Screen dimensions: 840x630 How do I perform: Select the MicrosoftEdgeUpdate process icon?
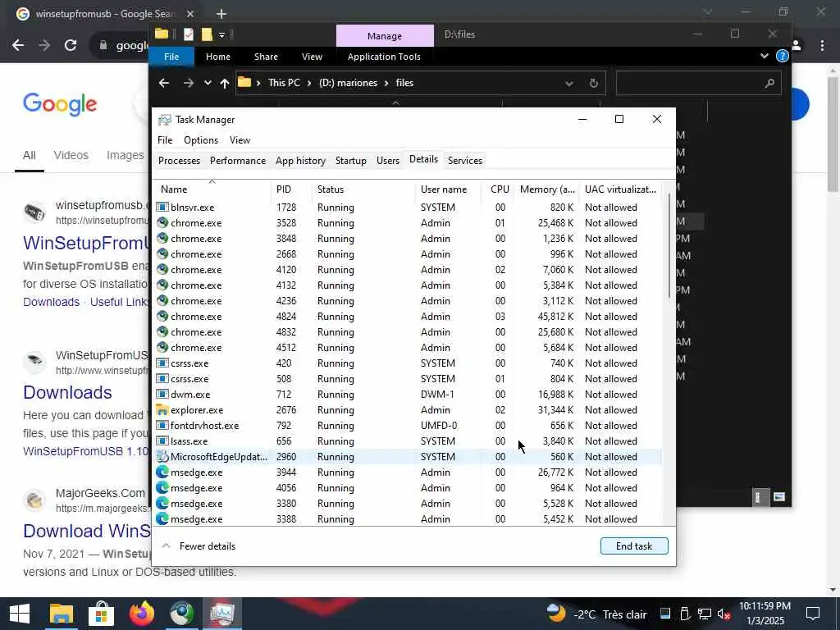[162, 456]
